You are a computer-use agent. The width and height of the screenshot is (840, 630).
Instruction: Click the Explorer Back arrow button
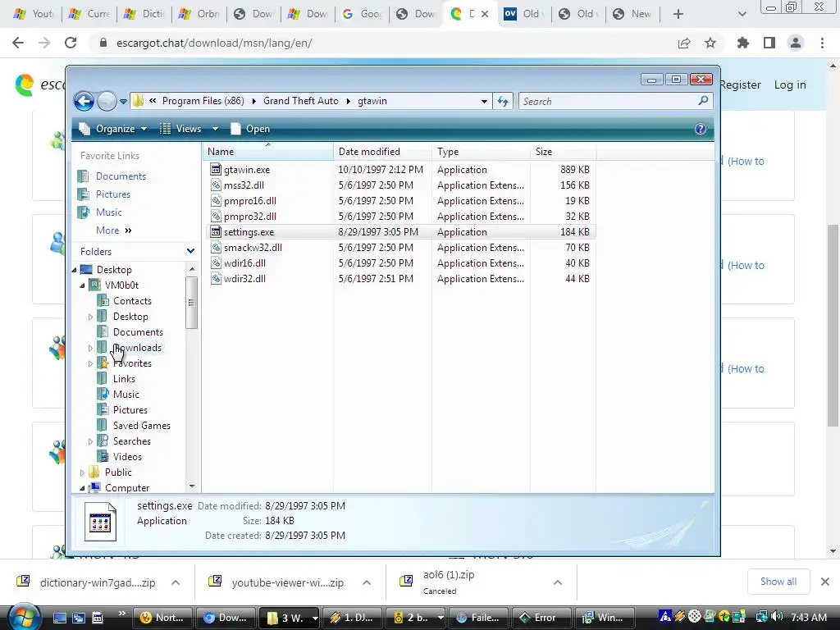(84, 101)
